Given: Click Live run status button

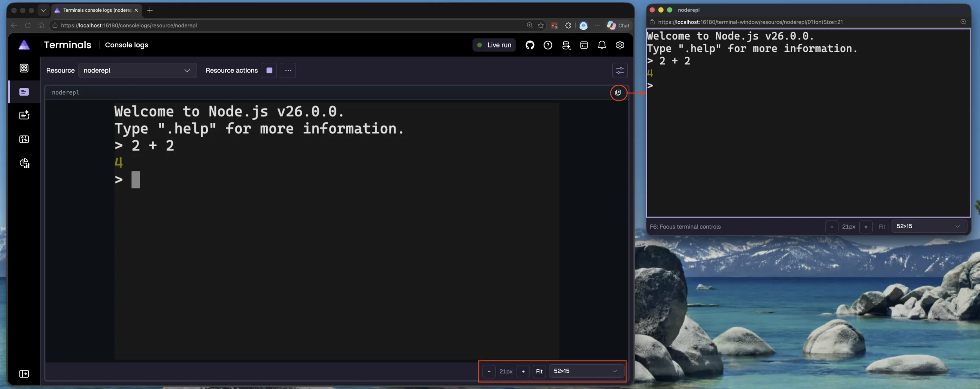Looking at the screenshot, I should [x=494, y=45].
